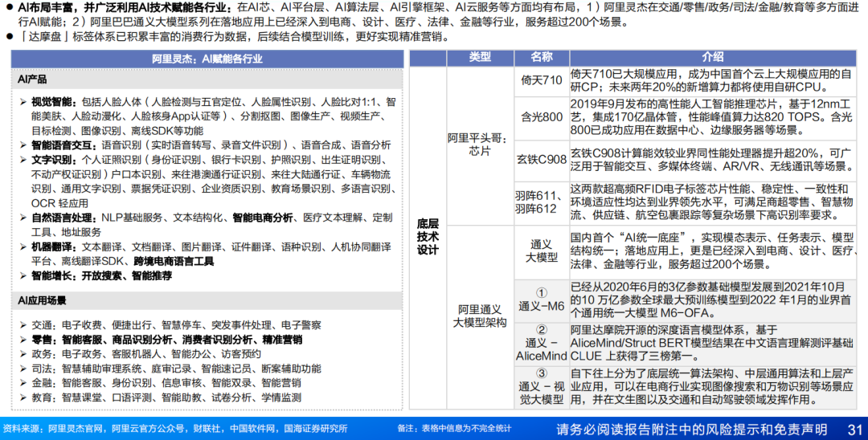Click the 含光800 description mentioning 820 TOPS
868x440 pixels.
(x=712, y=117)
